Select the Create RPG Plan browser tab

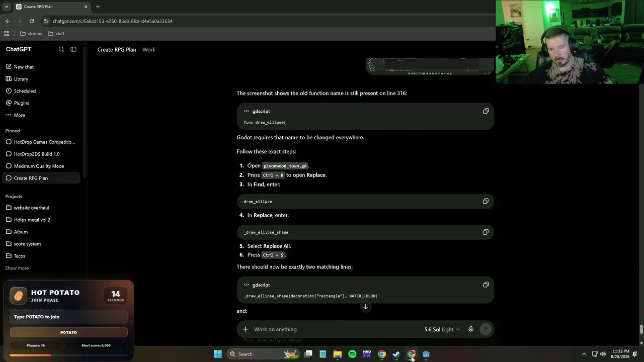[52, 7]
